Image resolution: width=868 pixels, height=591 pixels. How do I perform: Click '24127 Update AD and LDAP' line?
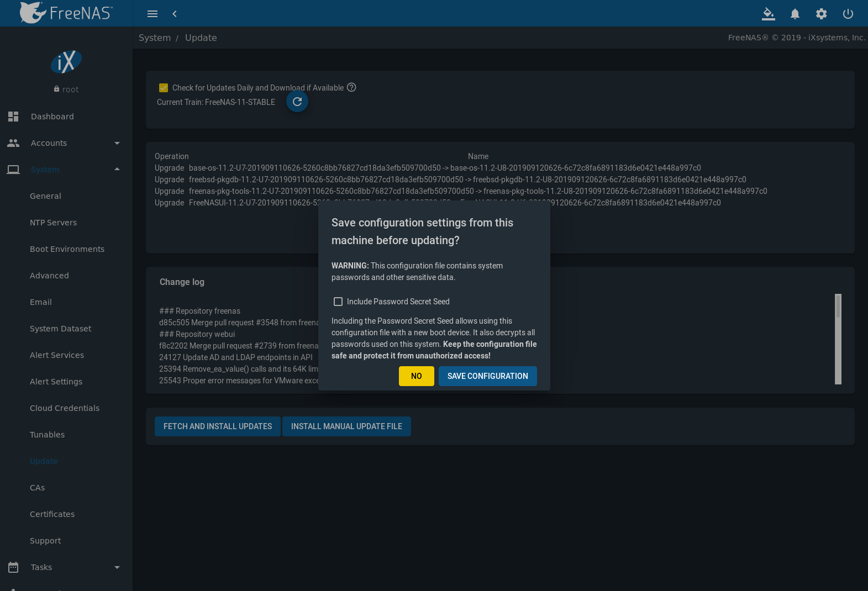pyautogui.click(x=236, y=357)
